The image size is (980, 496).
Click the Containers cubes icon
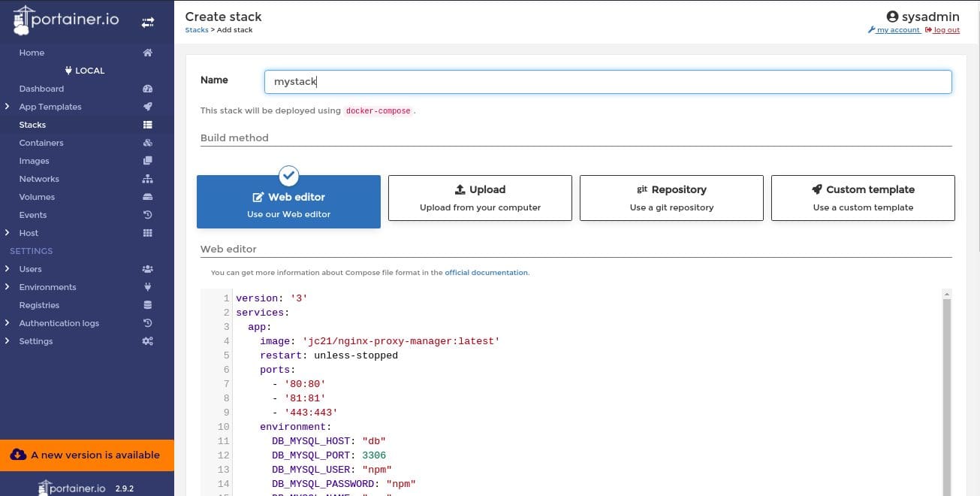148,143
